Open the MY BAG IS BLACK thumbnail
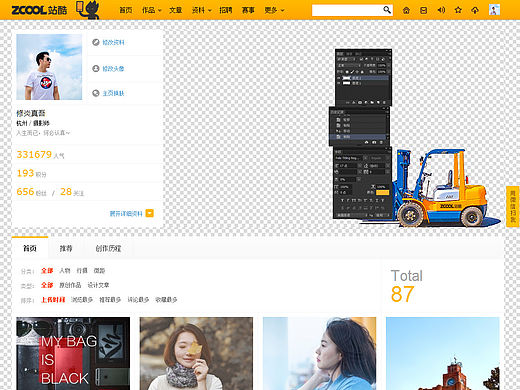 click(73, 353)
